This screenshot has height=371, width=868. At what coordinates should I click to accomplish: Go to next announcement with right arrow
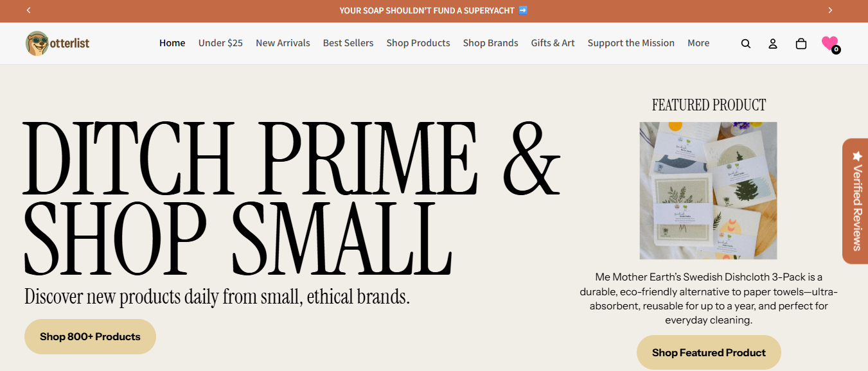830,10
